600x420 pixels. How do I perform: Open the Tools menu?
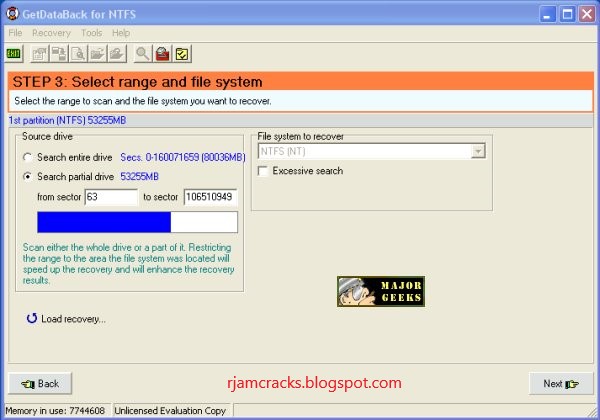(91, 33)
